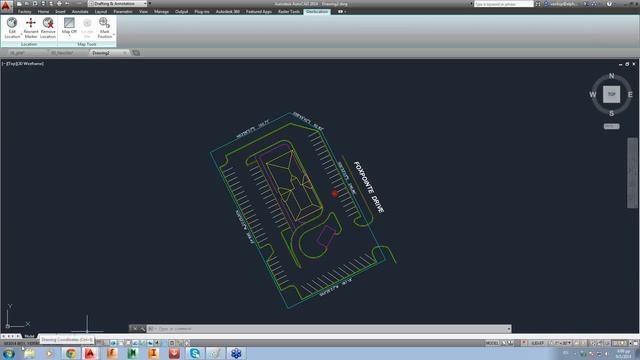Click the red geolocation marker in drawing
Screen dimensions: 640x360
(x=334, y=194)
